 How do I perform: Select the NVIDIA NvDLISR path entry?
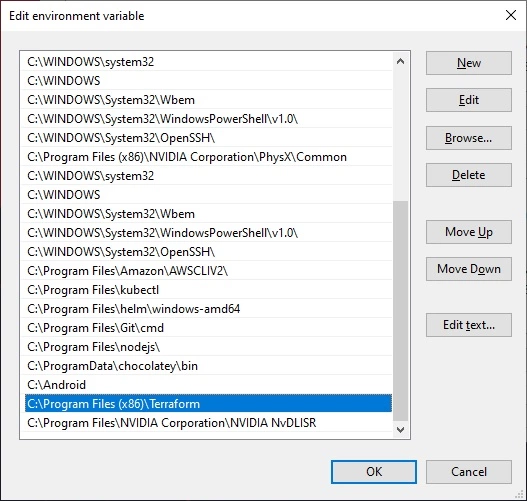pyautogui.click(x=208, y=423)
